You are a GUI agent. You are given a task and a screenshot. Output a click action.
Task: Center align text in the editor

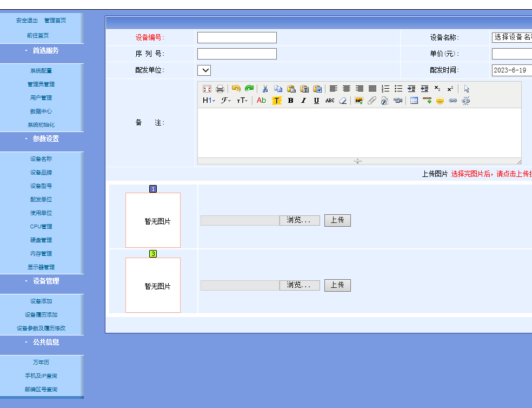pos(347,89)
